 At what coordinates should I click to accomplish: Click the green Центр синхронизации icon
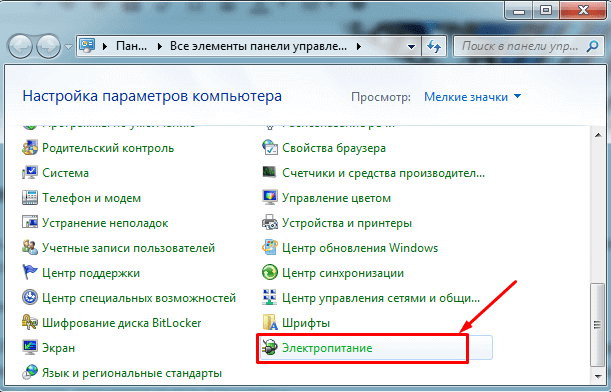click(270, 273)
